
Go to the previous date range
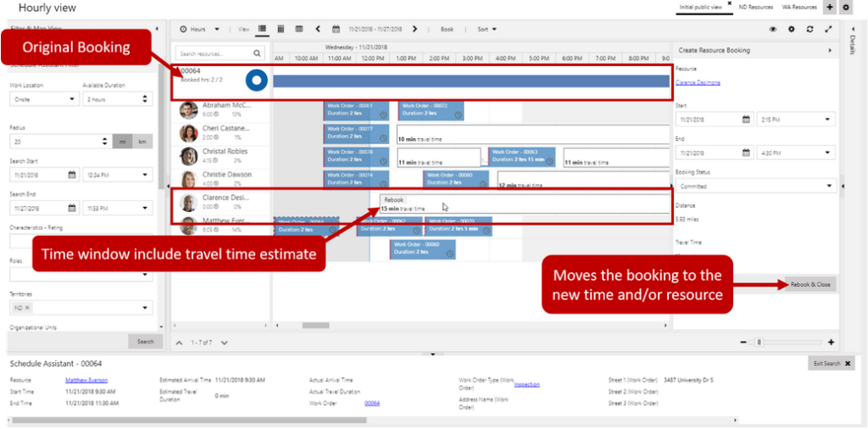click(x=318, y=30)
